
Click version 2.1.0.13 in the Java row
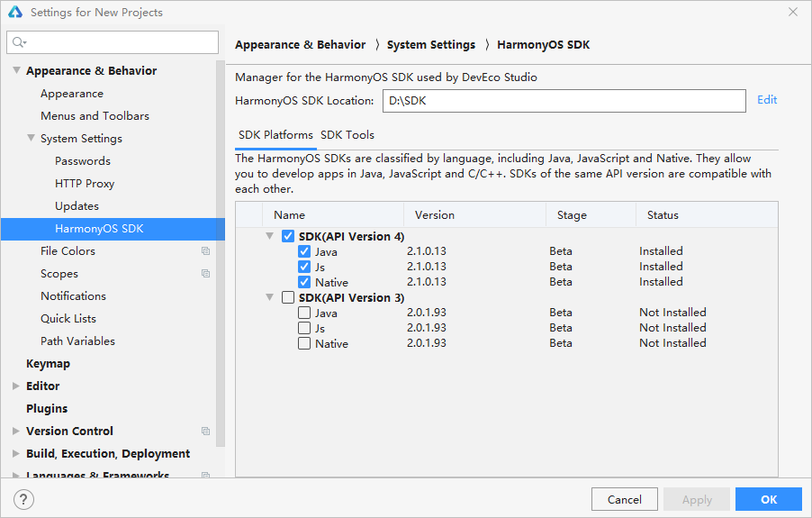click(426, 251)
